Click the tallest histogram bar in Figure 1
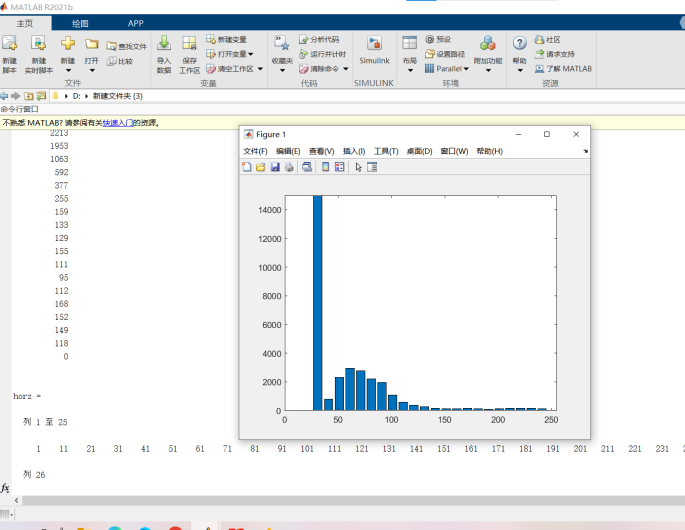Screen dimensions: 685x530 coord(318,303)
